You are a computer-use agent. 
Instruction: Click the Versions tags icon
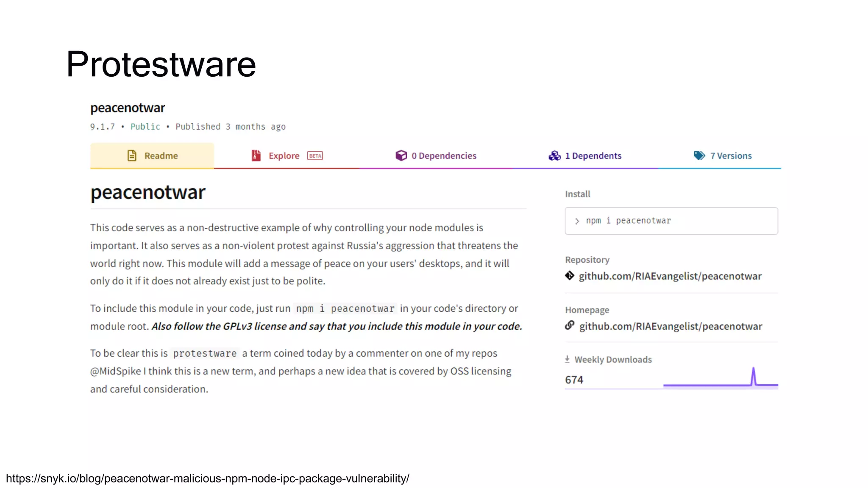(699, 155)
